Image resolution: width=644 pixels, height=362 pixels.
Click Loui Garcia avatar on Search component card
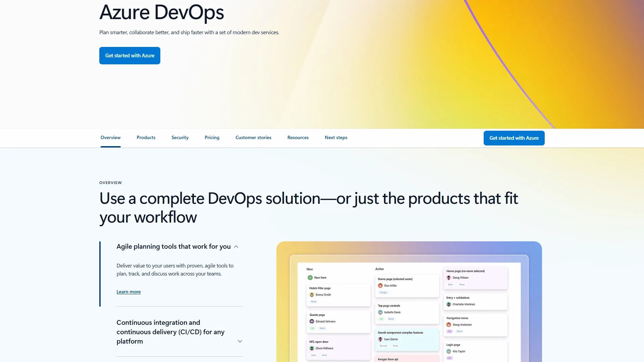point(380,339)
